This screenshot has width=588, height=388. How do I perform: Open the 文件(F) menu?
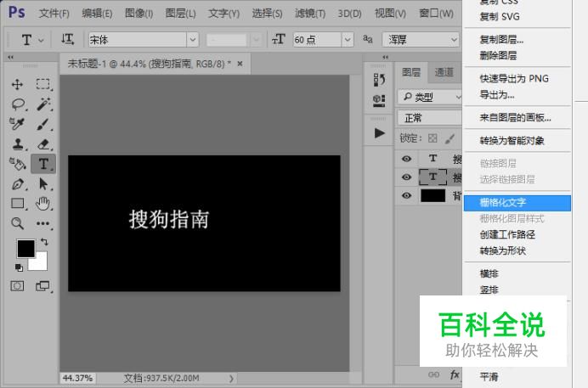(x=54, y=14)
